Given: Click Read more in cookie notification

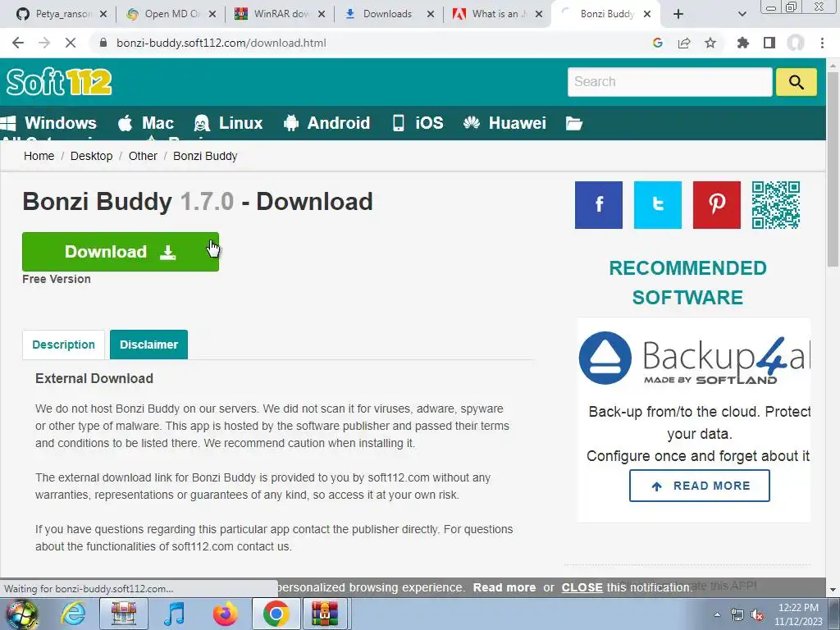Looking at the screenshot, I should tap(504, 587).
